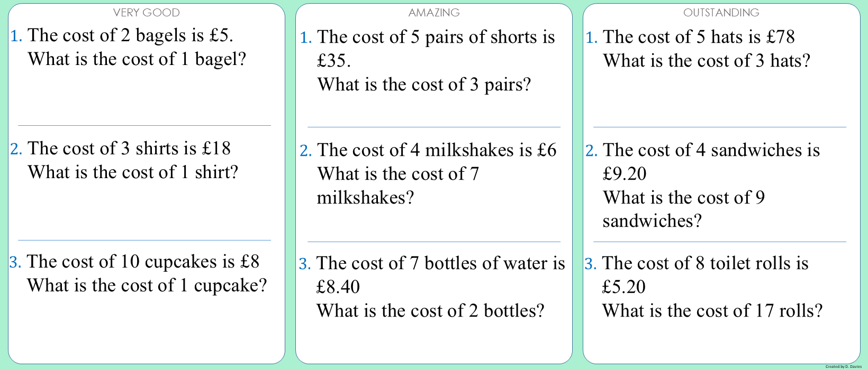Click the £5.20 toilet rolls price

click(x=623, y=287)
